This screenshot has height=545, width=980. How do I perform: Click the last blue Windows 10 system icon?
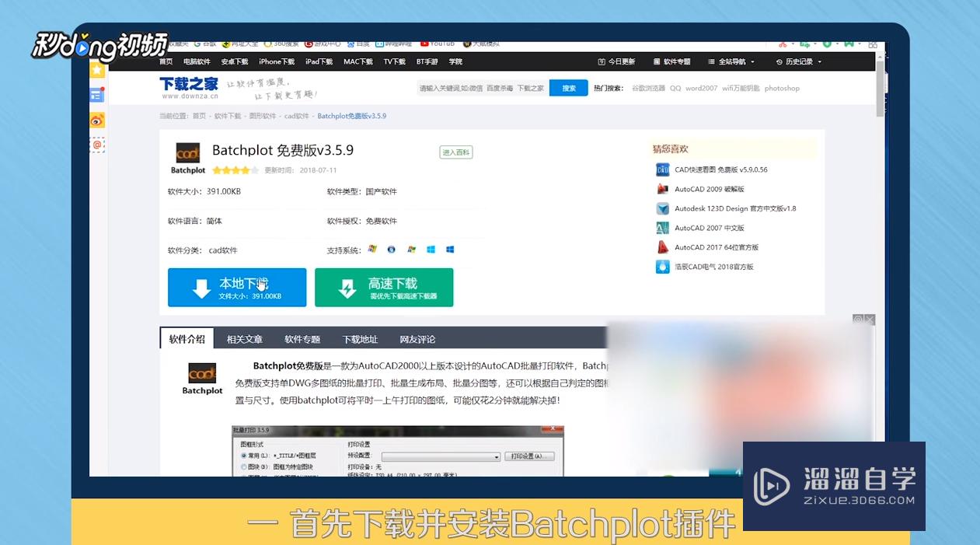[450, 250]
